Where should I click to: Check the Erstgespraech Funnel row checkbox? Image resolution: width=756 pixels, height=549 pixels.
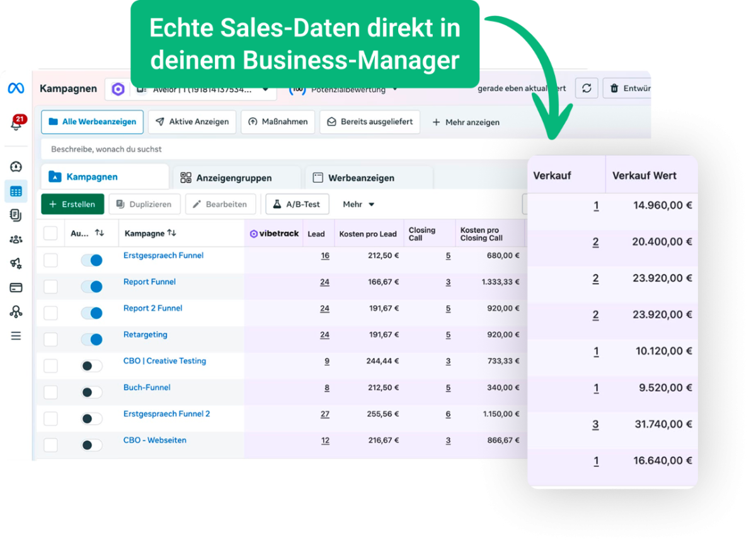(x=50, y=260)
